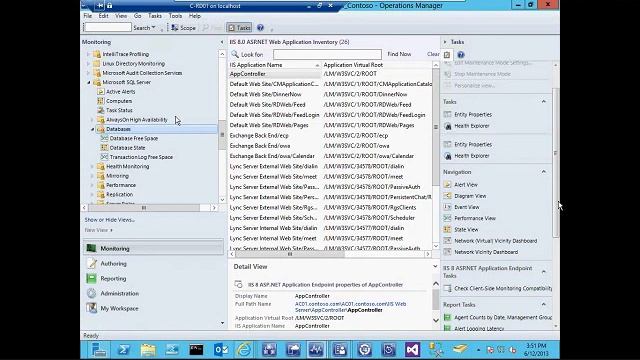Expand the Health Monitoring folder
The image size is (640, 360).
click(92, 167)
